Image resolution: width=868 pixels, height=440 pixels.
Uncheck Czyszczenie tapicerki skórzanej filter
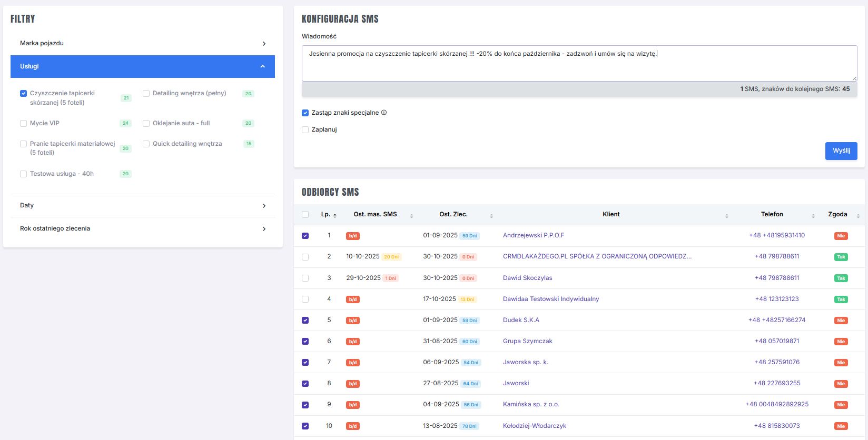tap(24, 94)
